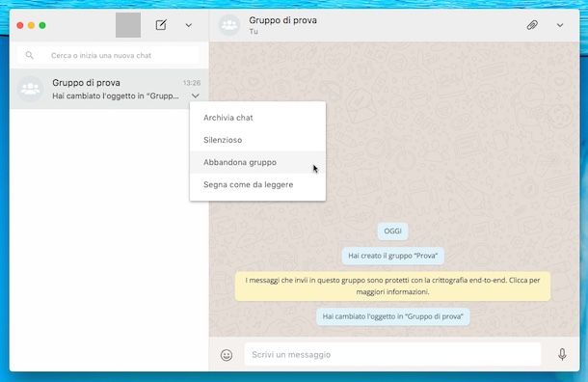Focus the 'Scrivi un messaggio' input

pos(392,354)
